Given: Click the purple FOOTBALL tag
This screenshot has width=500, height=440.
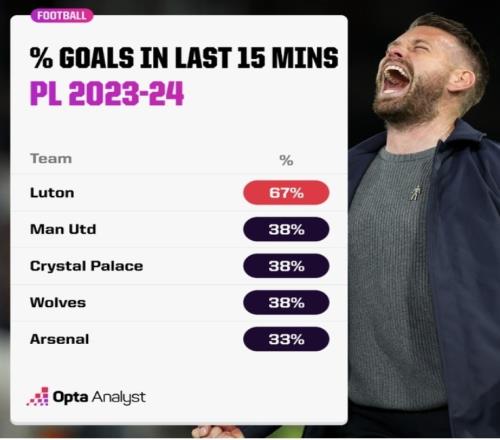Looking at the screenshot, I should [x=62, y=16].
